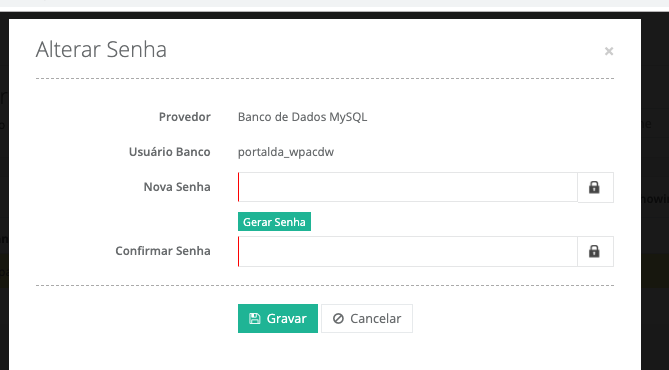
Task: Click the Confirmar Senha label
Action: pyautogui.click(x=163, y=251)
